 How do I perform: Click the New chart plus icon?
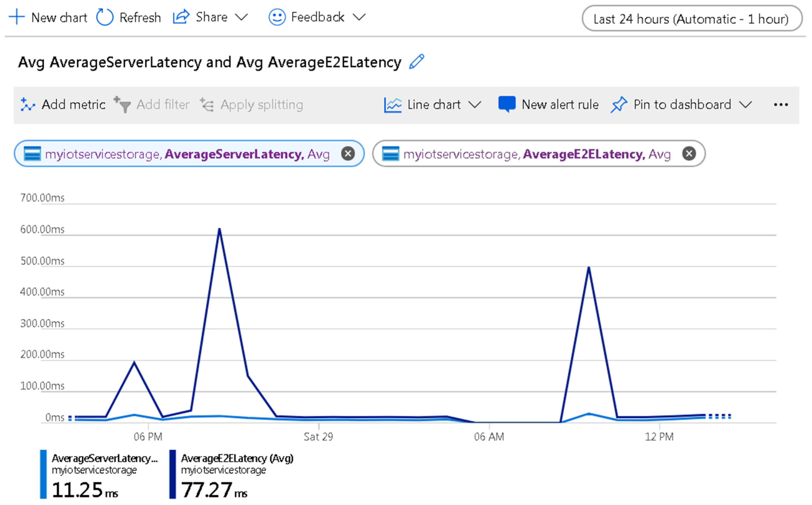pyautogui.click(x=16, y=17)
